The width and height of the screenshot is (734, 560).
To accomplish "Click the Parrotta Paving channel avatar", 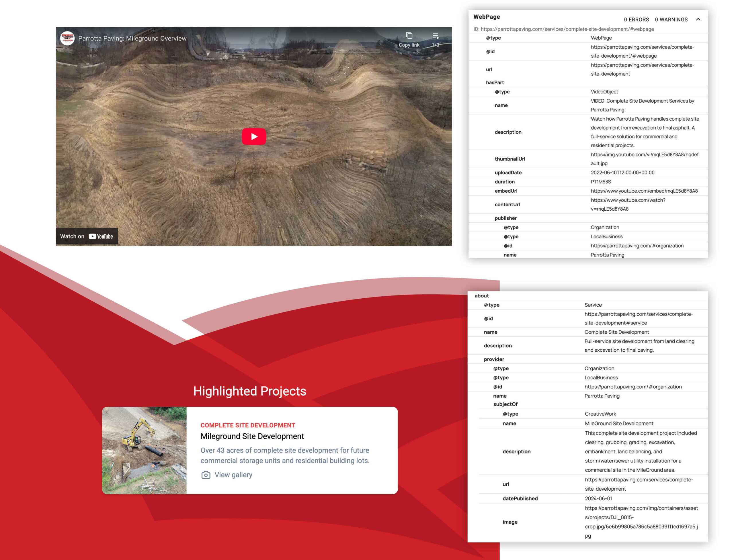I will [x=67, y=38].
